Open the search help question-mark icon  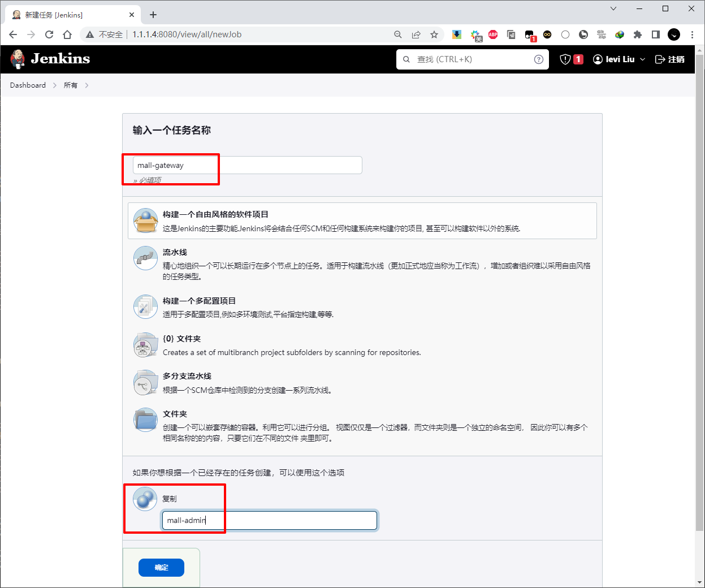click(539, 59)
